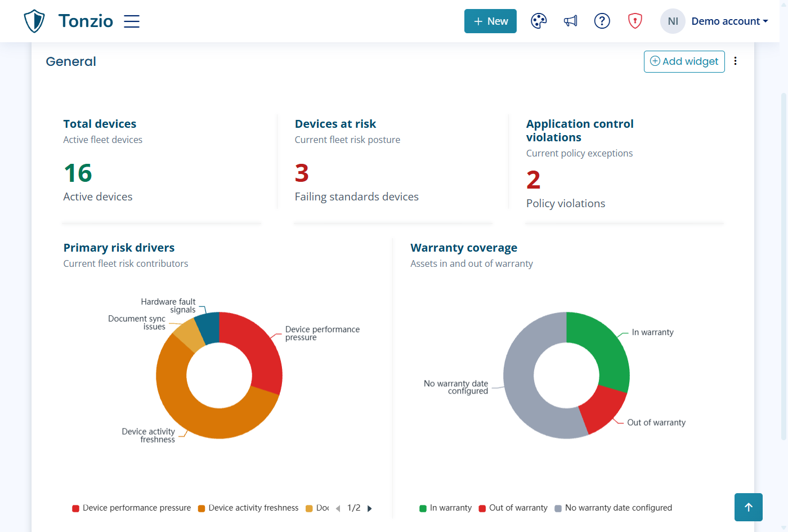
Task: Toggle Device performance pressure legend entry
Action: [132, 508]
